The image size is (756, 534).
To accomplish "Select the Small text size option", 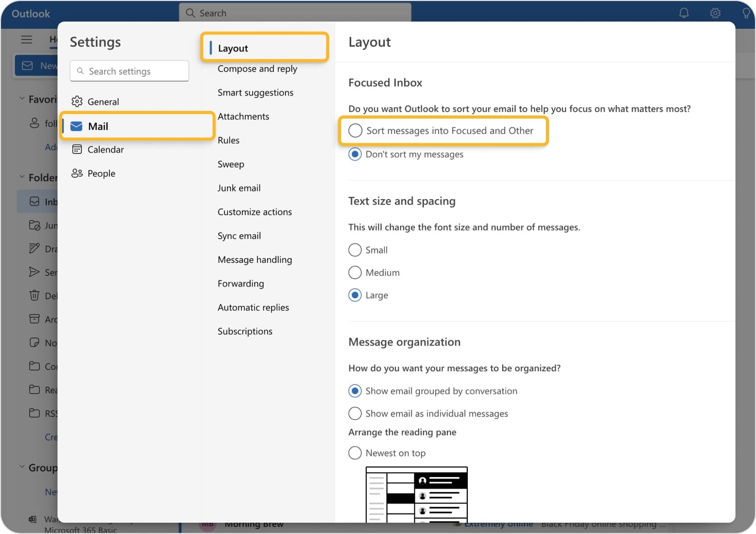I will coord(355,250).
